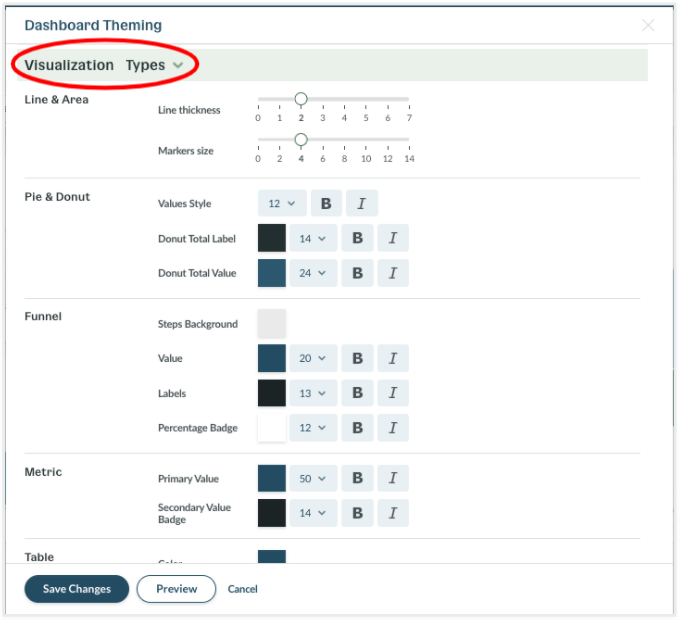Collapse the Visualization Types section
The height and width of the screenshot is (620, 681).
click(x=177, y=65)
